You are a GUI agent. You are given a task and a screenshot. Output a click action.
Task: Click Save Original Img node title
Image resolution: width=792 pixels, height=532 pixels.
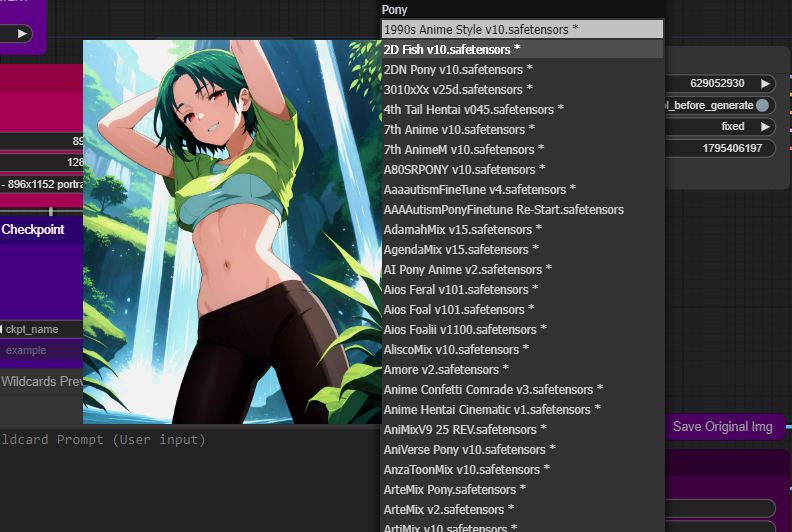coord(722,426)
